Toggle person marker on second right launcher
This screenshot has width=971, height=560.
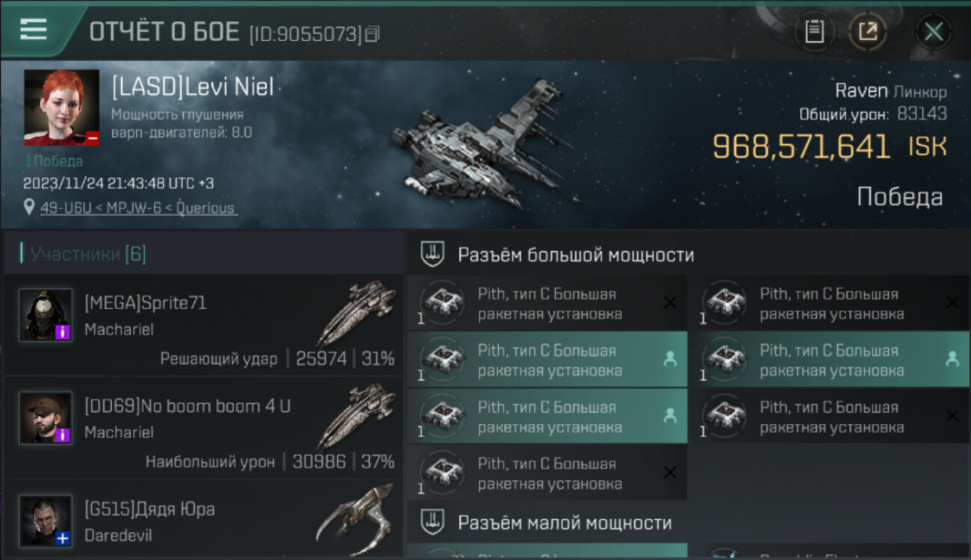952,359
